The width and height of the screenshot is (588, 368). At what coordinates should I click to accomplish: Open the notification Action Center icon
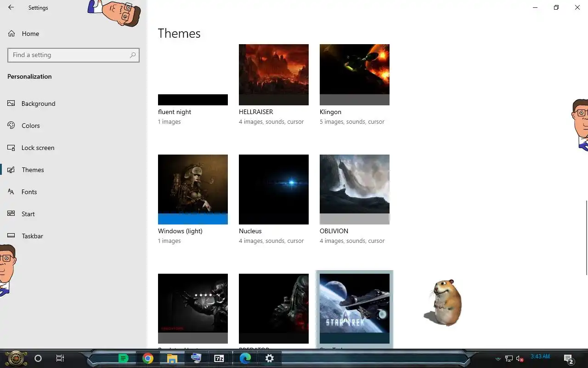click(569, 359)
